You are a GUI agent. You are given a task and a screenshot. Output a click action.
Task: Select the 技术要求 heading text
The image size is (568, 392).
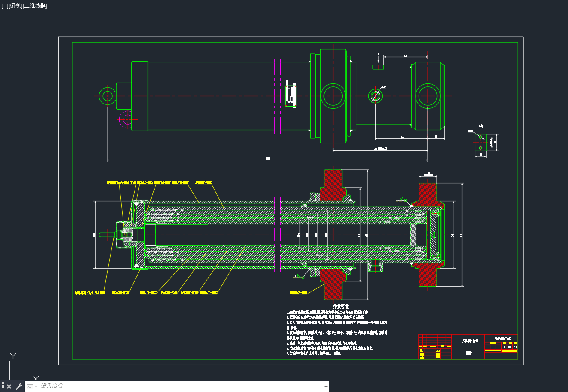click(x=341, y=307)
